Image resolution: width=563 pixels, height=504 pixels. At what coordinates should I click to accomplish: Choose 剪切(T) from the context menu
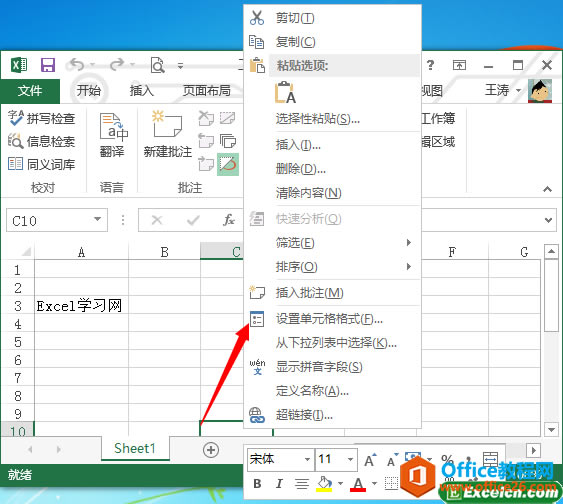(x=332, y=18)
